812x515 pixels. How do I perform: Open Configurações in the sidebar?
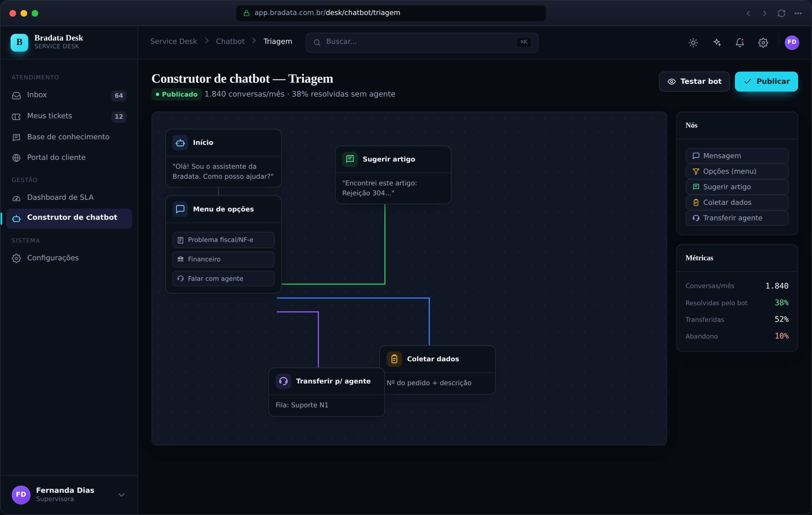pos(69,258)
